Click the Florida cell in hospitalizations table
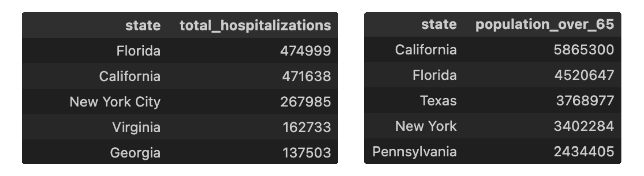Image resolution: width=644 pixels, height=176 pixels. coord(138,51)
